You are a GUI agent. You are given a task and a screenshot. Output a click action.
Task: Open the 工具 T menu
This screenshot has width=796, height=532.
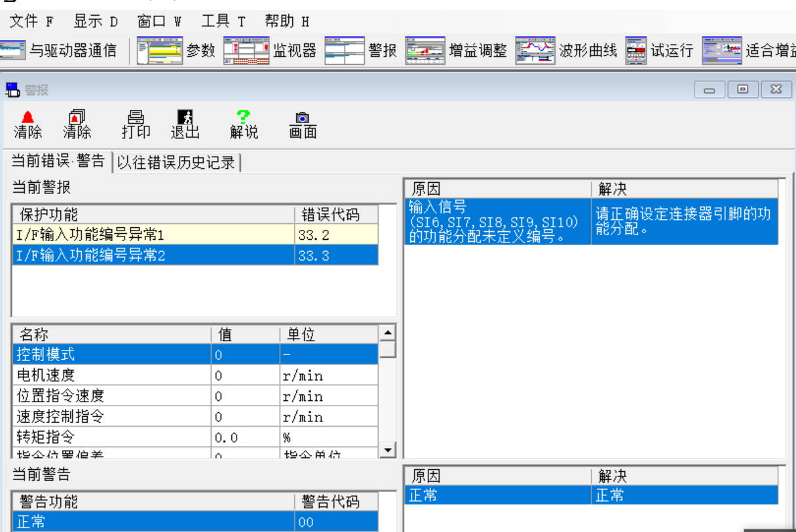[x=219, y=20]
